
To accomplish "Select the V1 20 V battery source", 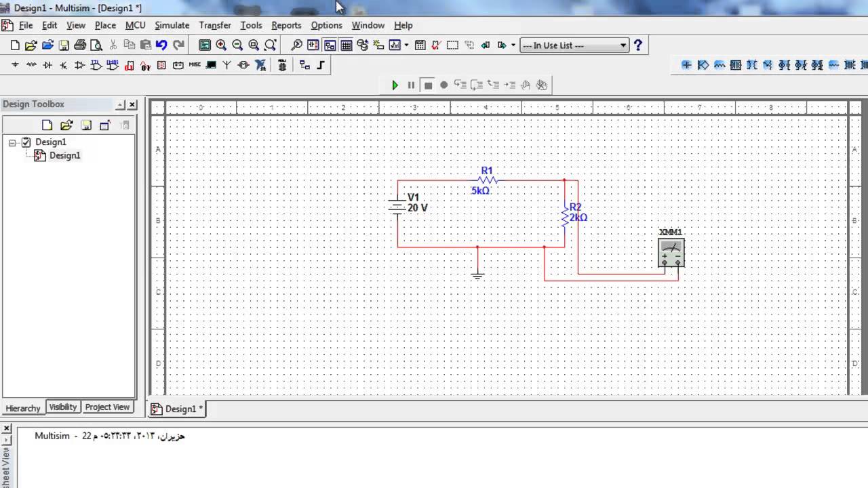I will click(398, 206).
